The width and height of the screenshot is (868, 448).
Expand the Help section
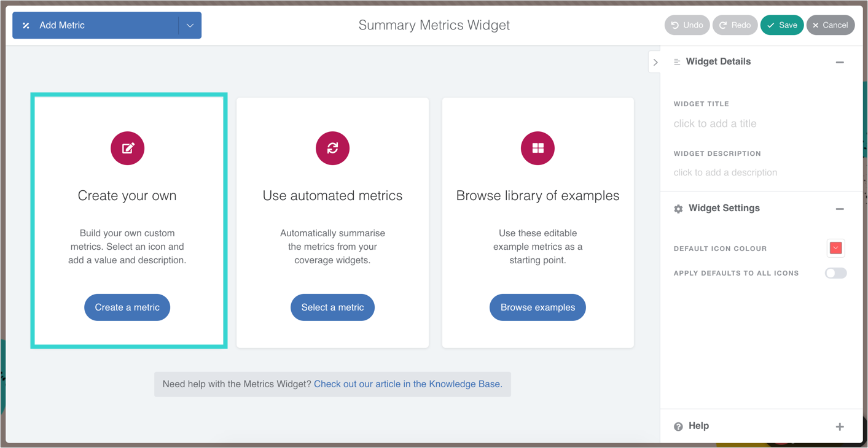(x=840, y=427)
